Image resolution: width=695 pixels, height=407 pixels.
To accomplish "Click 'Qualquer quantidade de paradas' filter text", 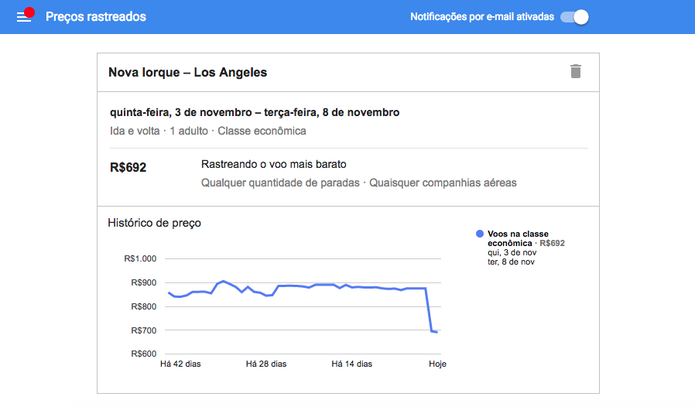I will 280,183.
